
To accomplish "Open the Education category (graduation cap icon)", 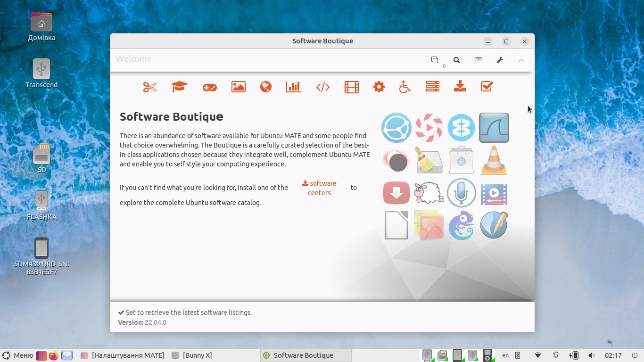I will pos(180,87).
